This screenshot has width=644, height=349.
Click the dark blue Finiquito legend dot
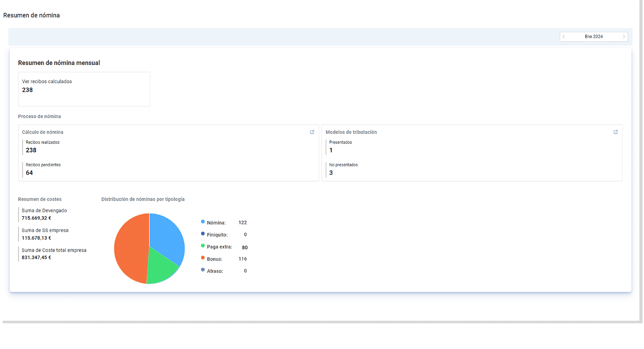tap(203, 234)
